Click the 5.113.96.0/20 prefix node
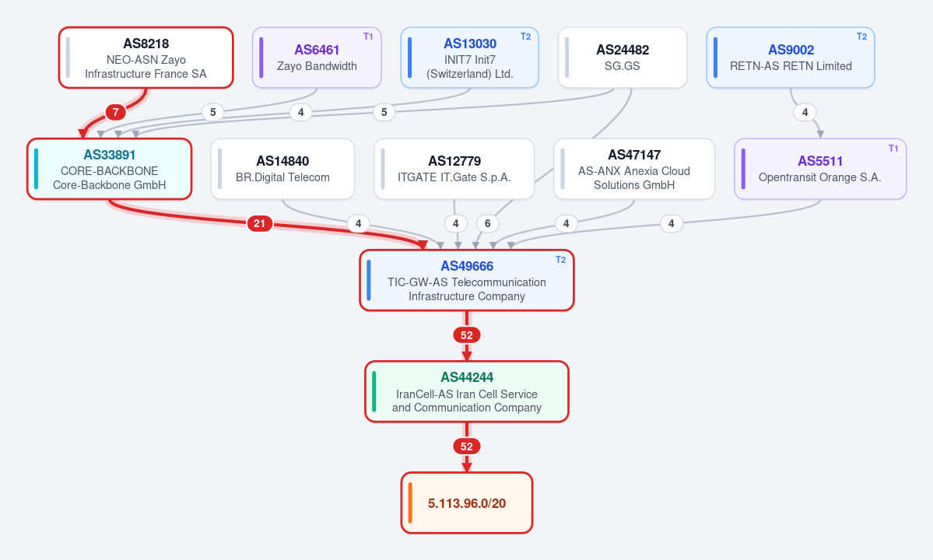The width and height of the screenshot is (933, 560). coord(467,503)
